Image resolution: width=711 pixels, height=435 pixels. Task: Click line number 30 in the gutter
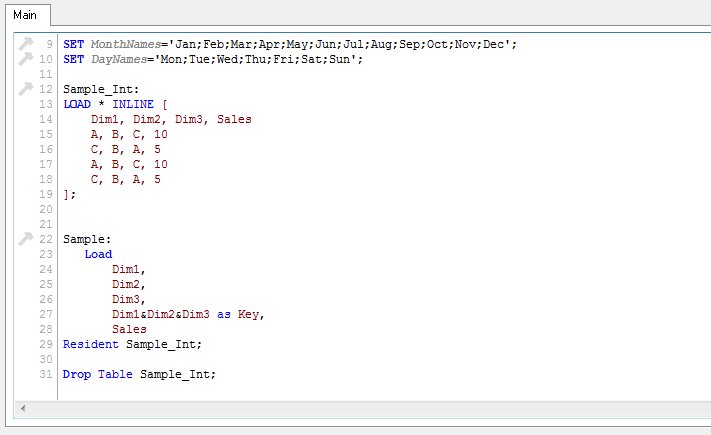46,359
